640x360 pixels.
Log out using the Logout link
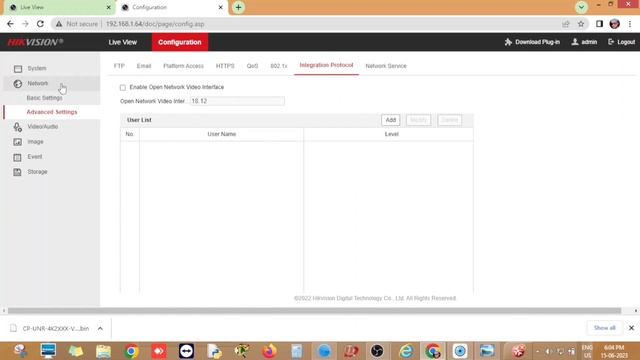(x=621, y=42)
